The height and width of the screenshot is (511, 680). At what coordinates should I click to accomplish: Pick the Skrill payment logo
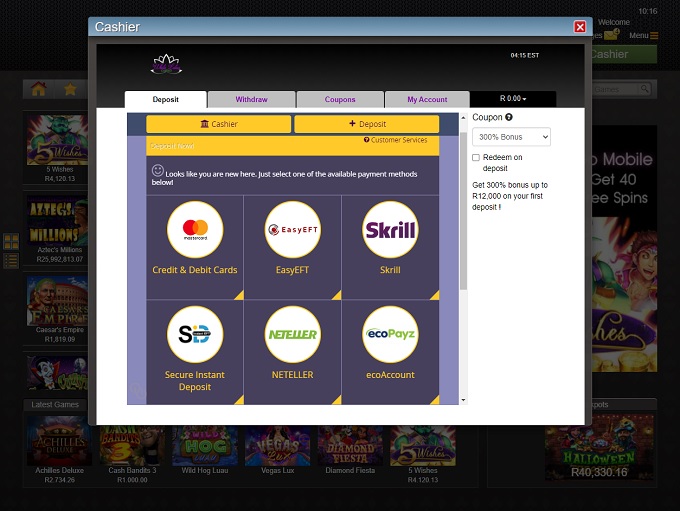point(390,229)
